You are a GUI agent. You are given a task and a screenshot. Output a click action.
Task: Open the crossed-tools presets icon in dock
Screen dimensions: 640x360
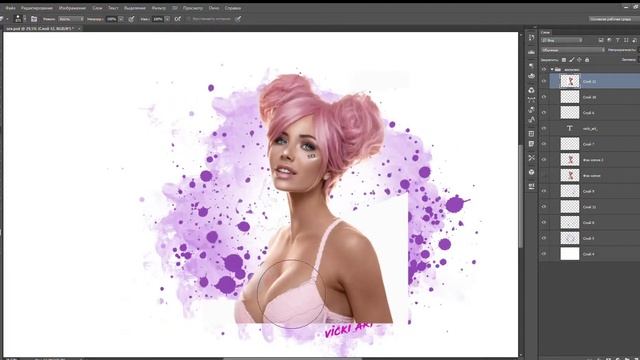[x=531, y=158]
